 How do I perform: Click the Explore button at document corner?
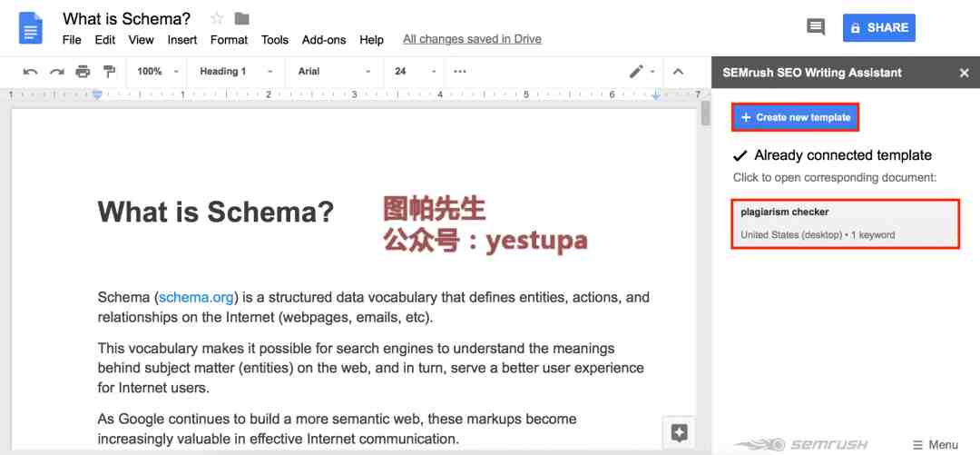(x=680, y=432)
